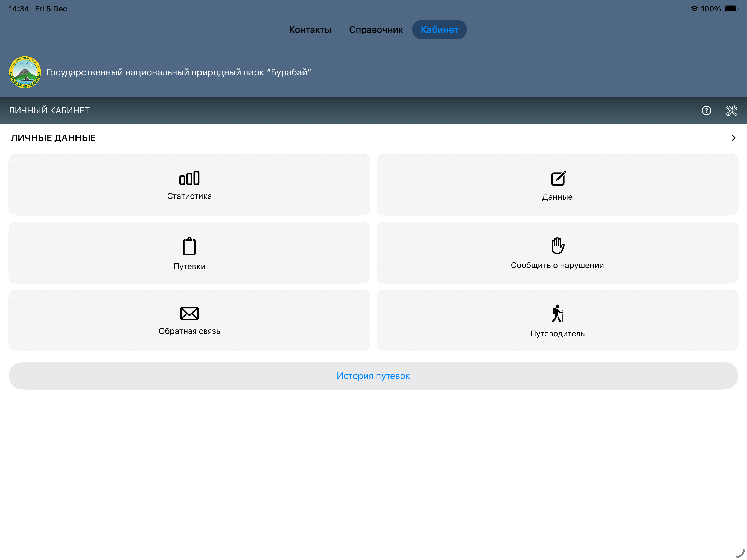Open the История путевок button
Image resolution: width=747 pixels, height=560 pixels.
(373, 376)
